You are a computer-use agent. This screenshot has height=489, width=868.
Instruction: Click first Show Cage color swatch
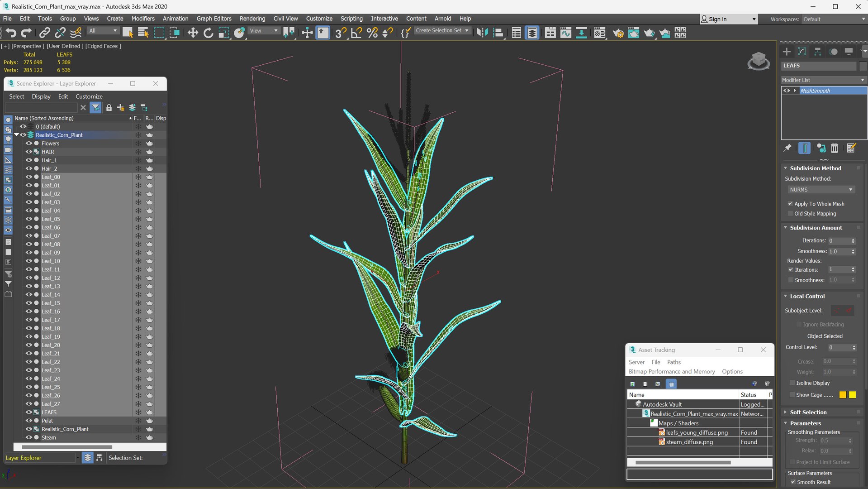(x=842, y=395)
